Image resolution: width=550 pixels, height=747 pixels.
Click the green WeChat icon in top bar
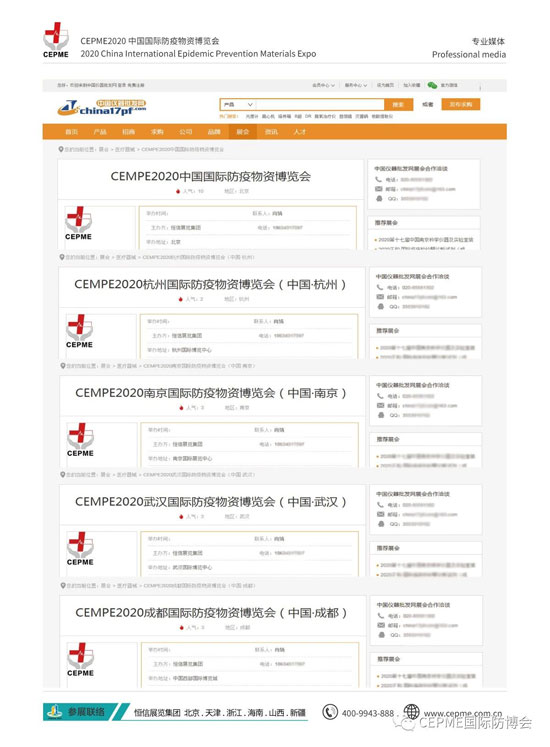point(432,85)
